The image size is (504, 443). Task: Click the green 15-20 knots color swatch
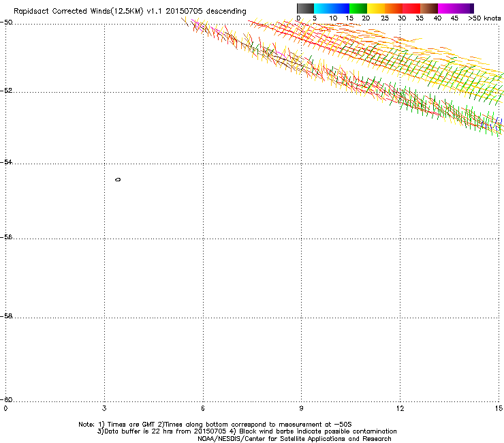click(358, 8)
